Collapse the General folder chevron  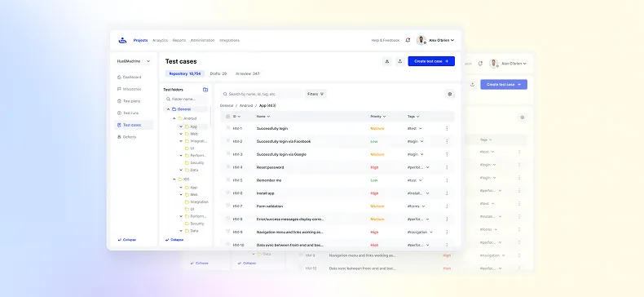tap(168, 109)
